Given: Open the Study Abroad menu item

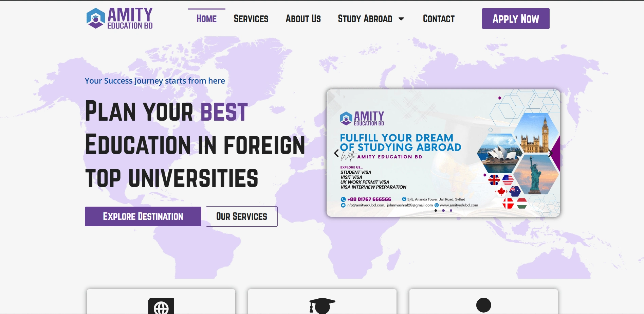Looking at the screenshot, I should pyautogui.click(x=365, y=19).
